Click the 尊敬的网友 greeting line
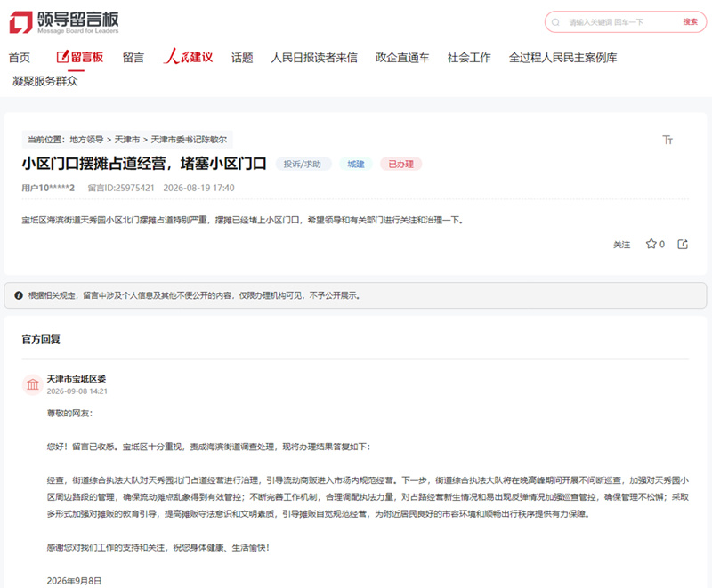The width and height of the screenshot is (712, 588). tap(69, 413)
